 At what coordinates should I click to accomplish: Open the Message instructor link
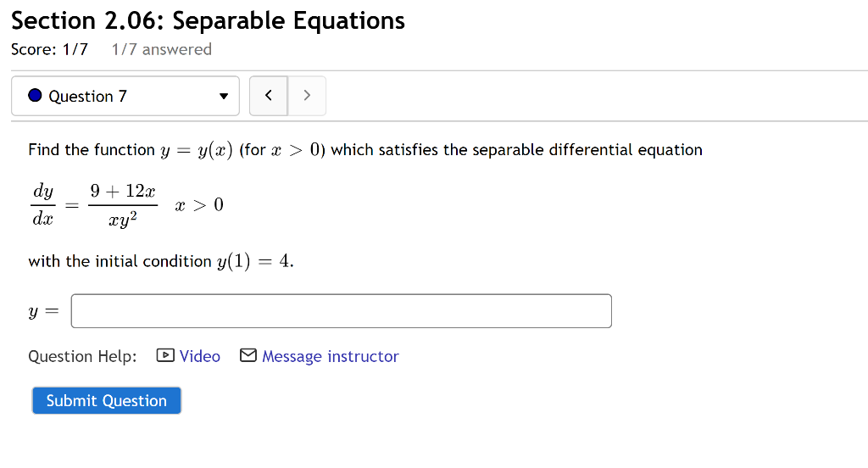tap(330, 356)
